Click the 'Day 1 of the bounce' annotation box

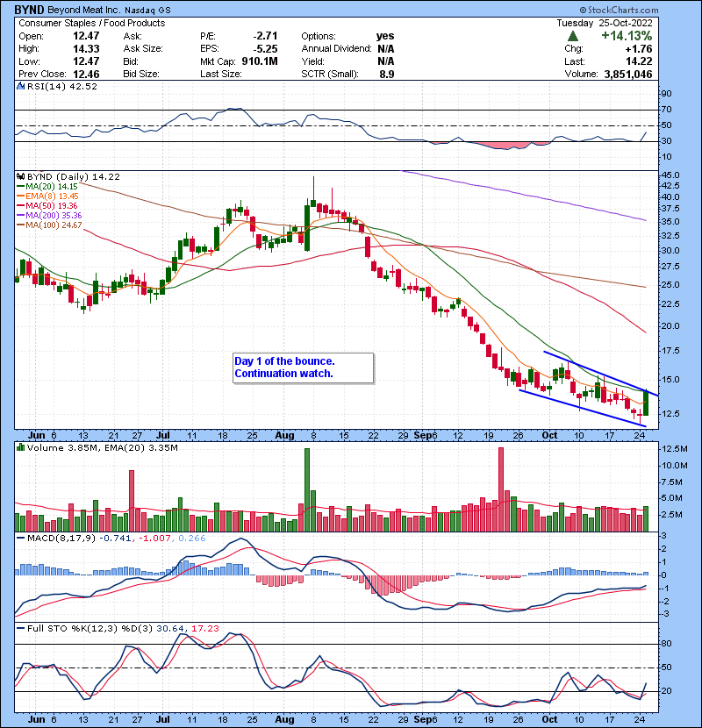(x=303, y=368)
